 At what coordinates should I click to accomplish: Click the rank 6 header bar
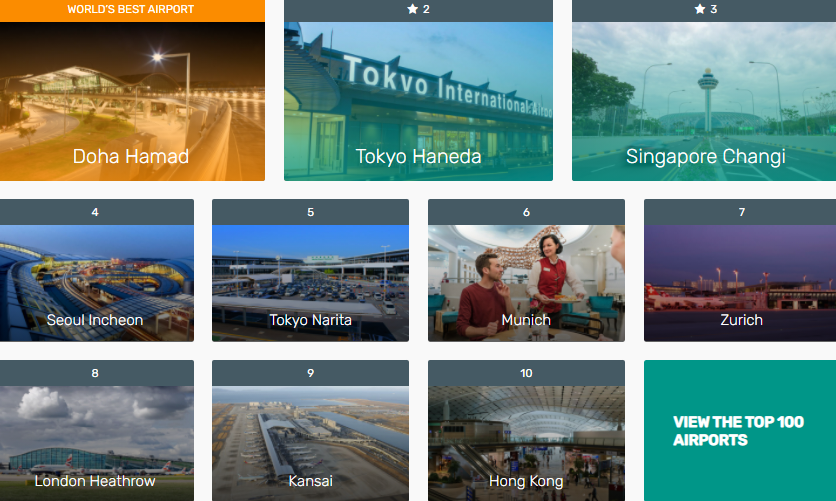point(526,212)
